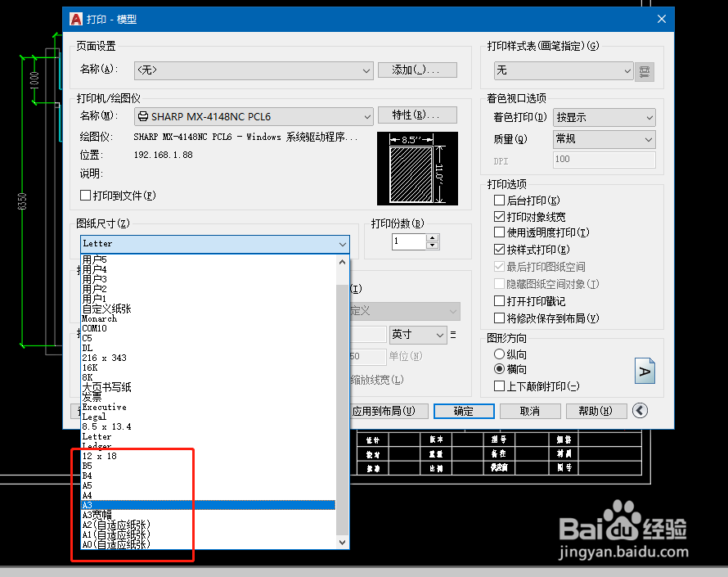Select the 12 x 18 paper size
This screenshot has width=728, height=577.
209,456
